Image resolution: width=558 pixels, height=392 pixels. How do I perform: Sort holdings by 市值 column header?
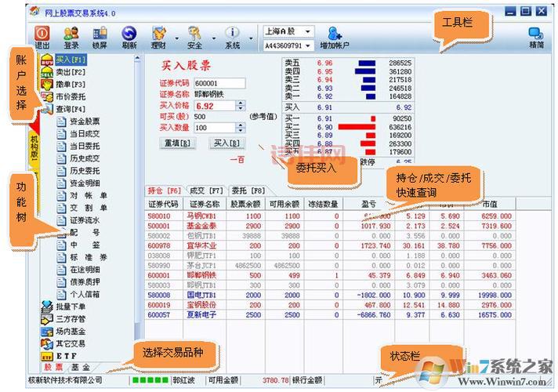pos(490,204)
